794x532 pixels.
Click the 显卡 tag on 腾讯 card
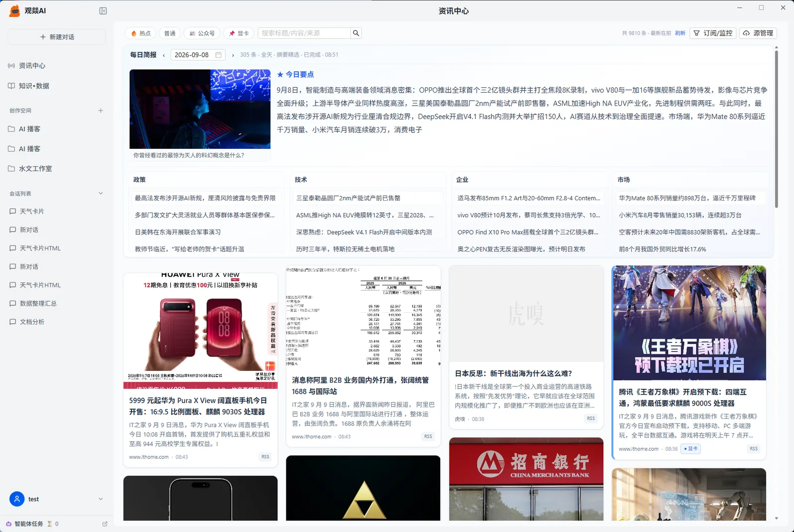coord(691,449)
